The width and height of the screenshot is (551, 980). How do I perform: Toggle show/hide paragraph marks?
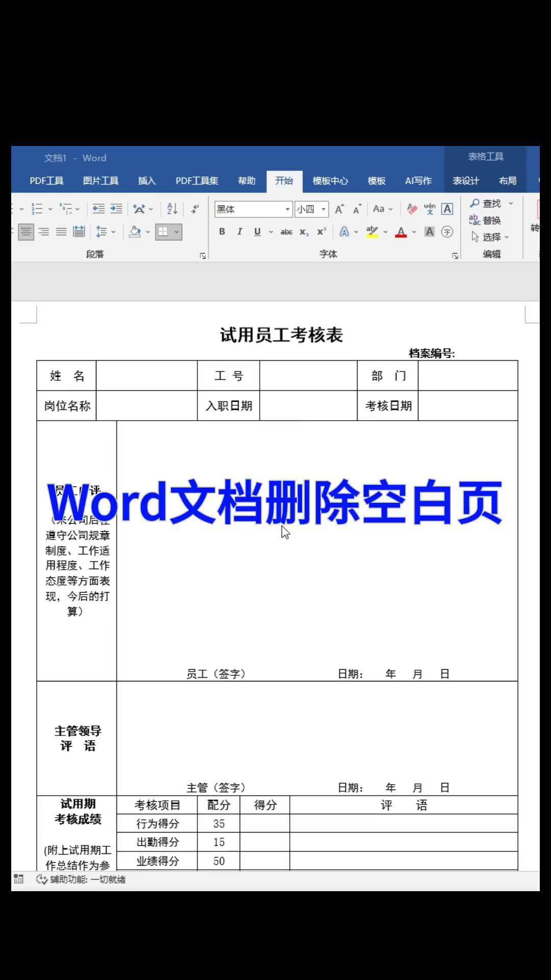point(195,209)
